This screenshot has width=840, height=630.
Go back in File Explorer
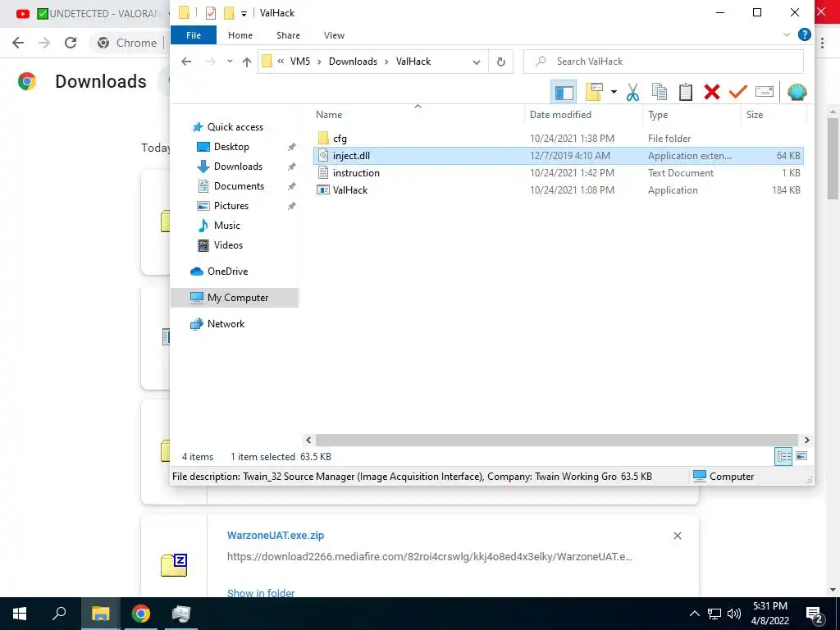click(x=186, y=62)
